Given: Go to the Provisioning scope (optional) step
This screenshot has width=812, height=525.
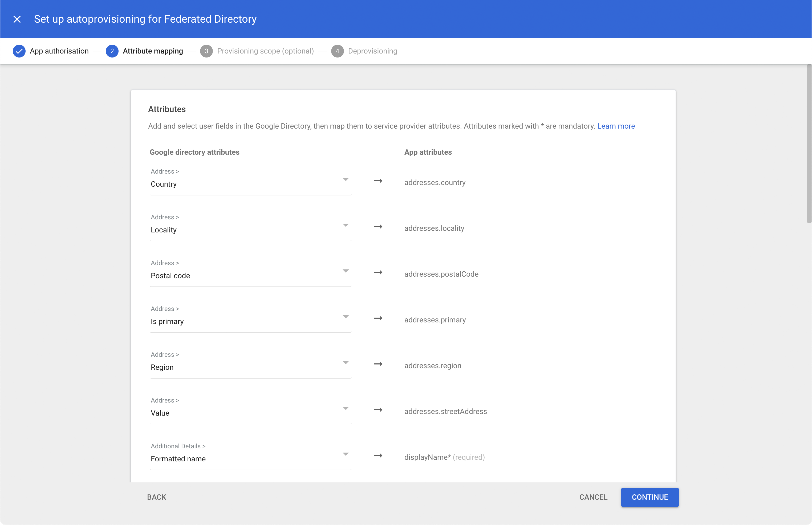Looking at the screenshot, I should [265, 51].
